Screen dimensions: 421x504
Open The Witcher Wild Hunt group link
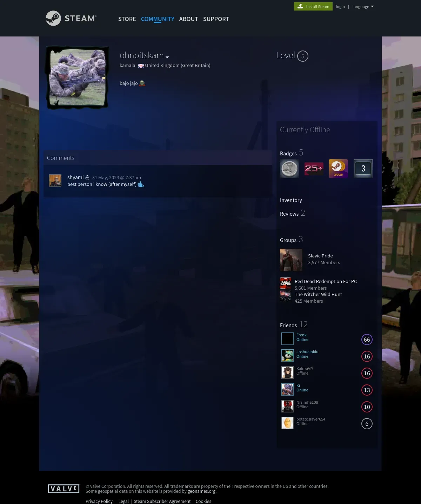click(318, 294)
